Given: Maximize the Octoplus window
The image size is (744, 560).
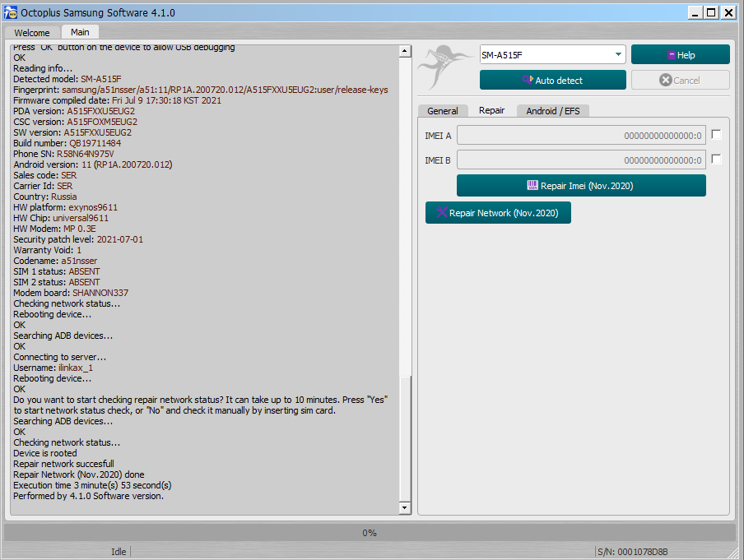Looking at the screenshot, I should 711,13.
